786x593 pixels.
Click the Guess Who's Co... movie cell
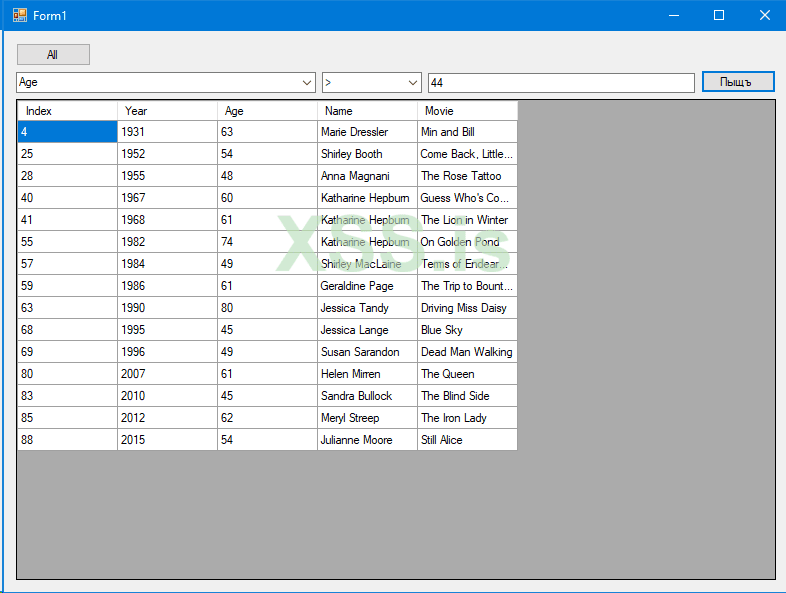click(467, 198)
